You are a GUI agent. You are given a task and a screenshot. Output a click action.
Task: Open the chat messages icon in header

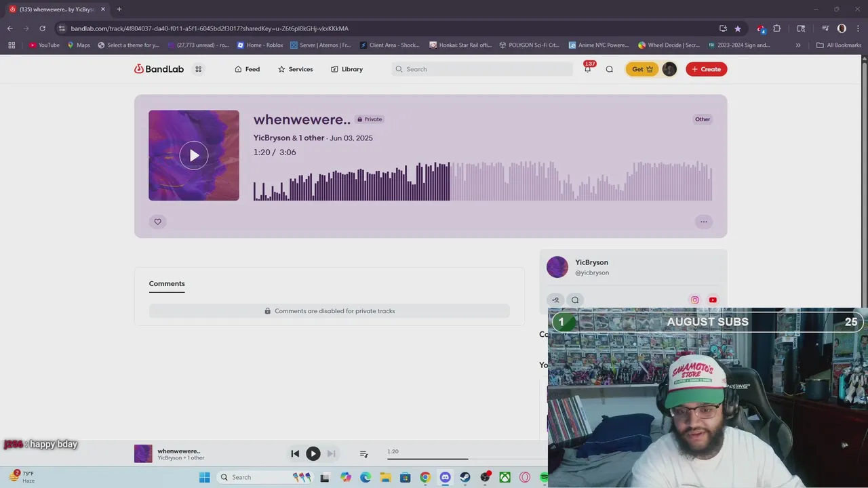click(x=609, y=69)
